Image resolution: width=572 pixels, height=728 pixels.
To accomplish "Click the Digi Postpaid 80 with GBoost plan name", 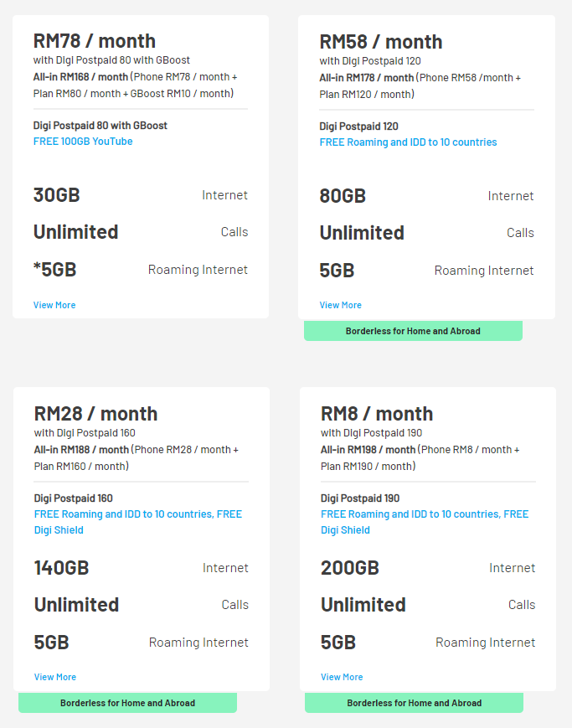I will tap(100, 126).
